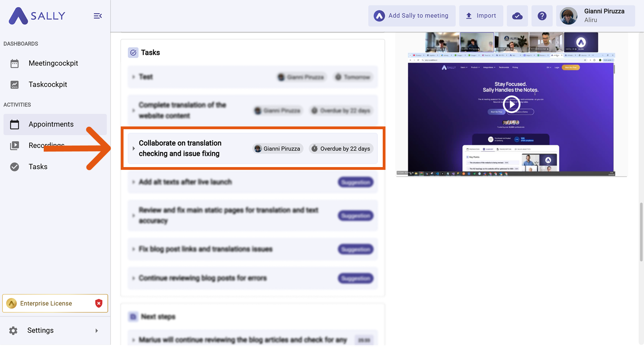Click Collaborate on translation checking title
The image size is (644, 347).
180,148
